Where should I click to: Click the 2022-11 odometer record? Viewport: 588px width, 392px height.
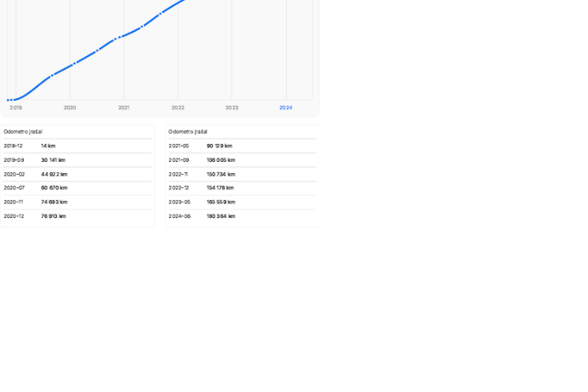[242, 174]
